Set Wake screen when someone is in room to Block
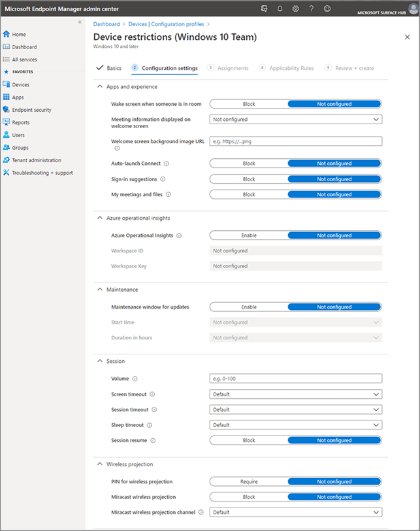Viewport: 420px width, 531px height. (249, 104)
